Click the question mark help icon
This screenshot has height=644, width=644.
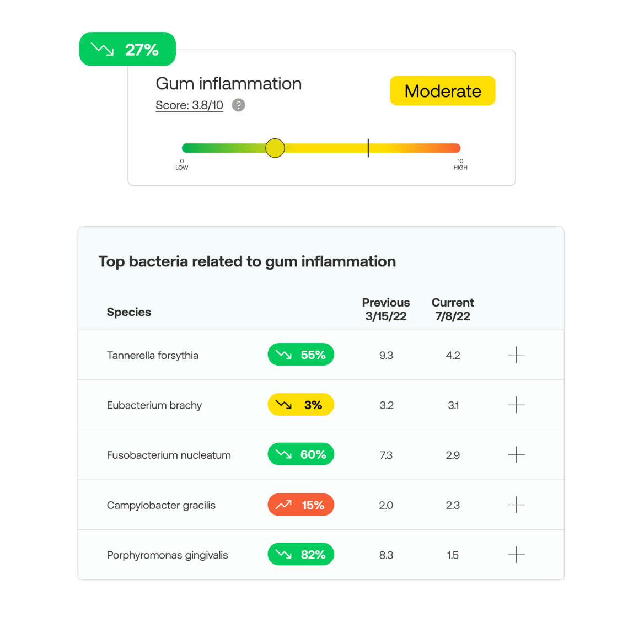[238, 105]
